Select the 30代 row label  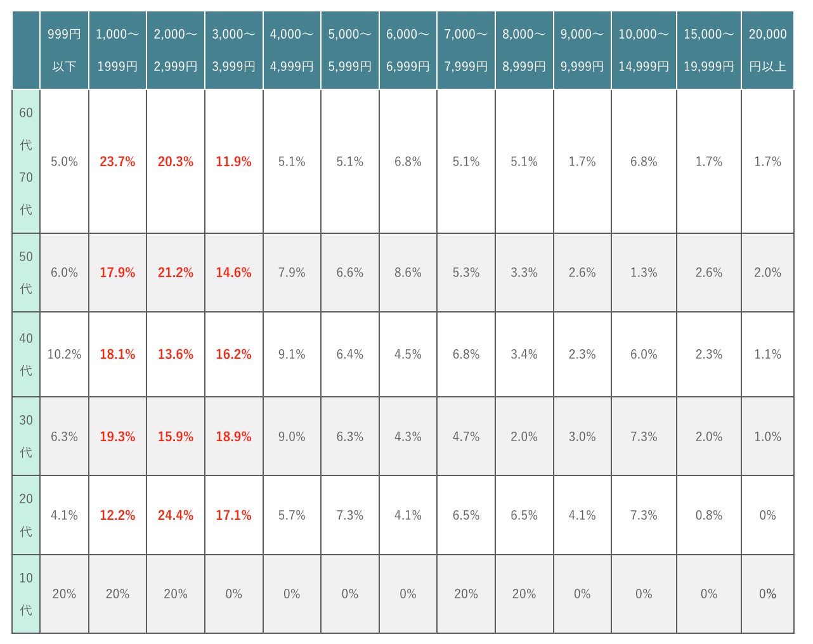[x=26, y=436]
